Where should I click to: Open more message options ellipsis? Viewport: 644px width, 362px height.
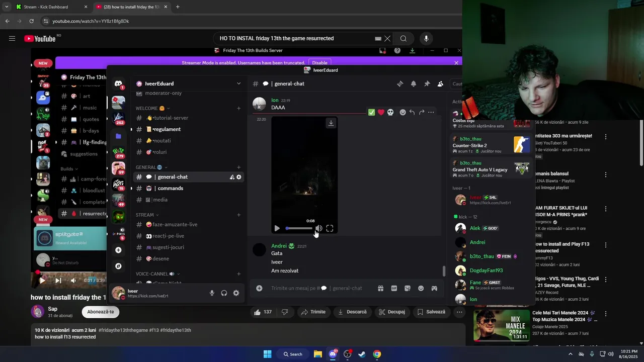coord(431,112)
